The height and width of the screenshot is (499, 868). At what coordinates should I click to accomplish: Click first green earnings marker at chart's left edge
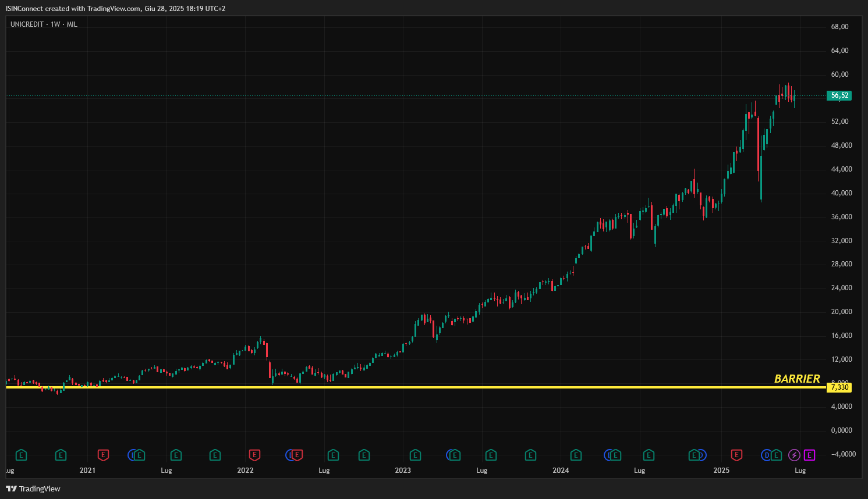21,455
